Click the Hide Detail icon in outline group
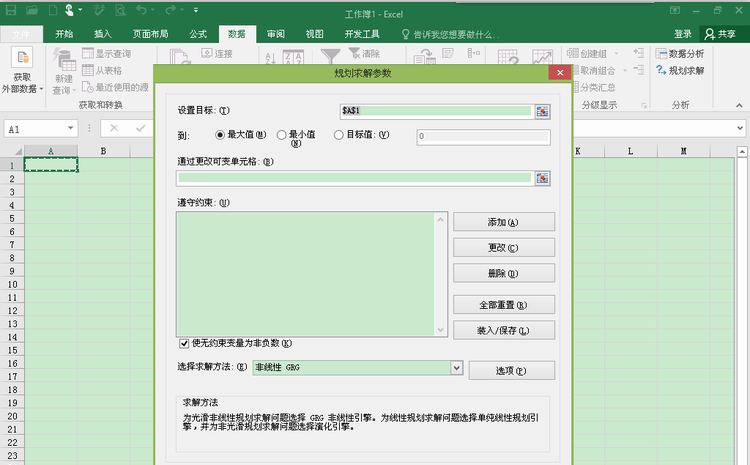 pos(639,70)
